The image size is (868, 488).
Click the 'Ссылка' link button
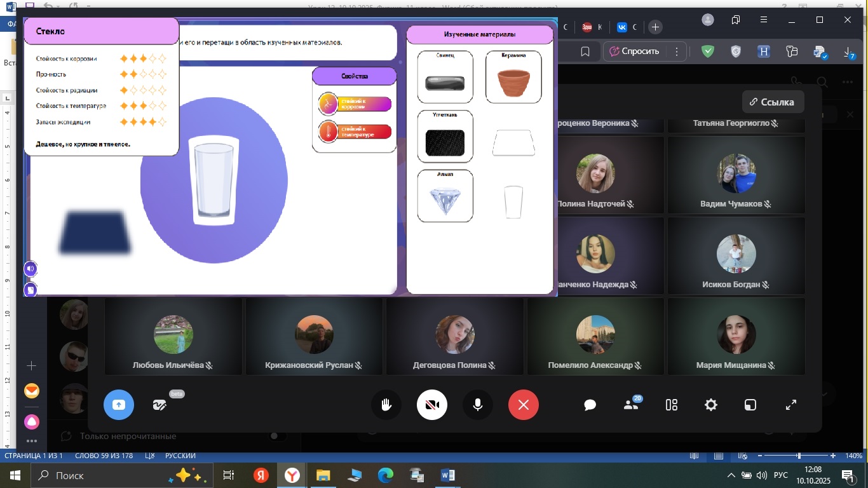click(x=772, y=102)
